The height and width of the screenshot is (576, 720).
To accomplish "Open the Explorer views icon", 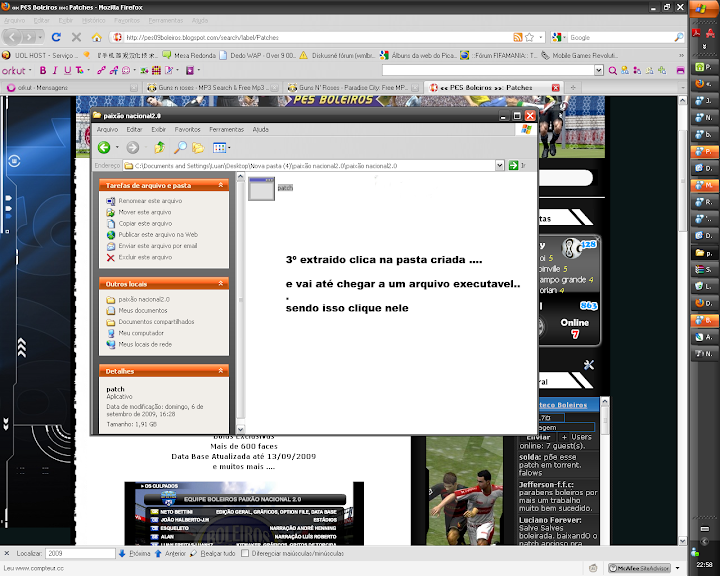I will point(219,147).
